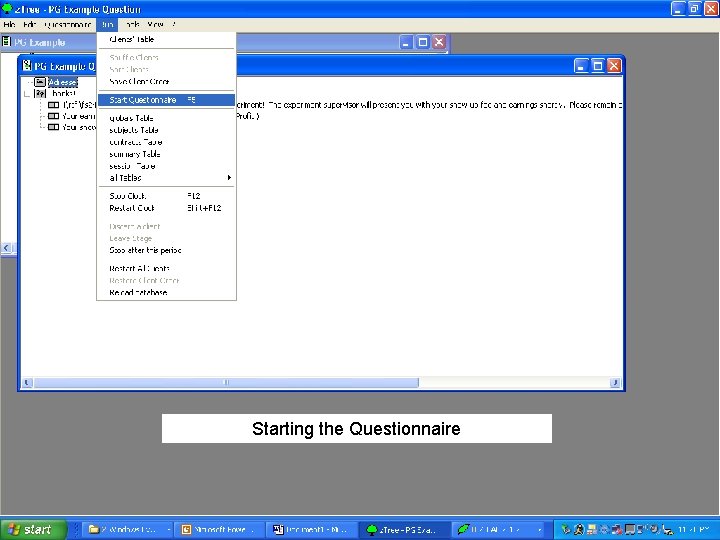The width and height of the screenshot is (720, 540).
Task: Select the 'Your show' item icon
Action: [54, 127]
